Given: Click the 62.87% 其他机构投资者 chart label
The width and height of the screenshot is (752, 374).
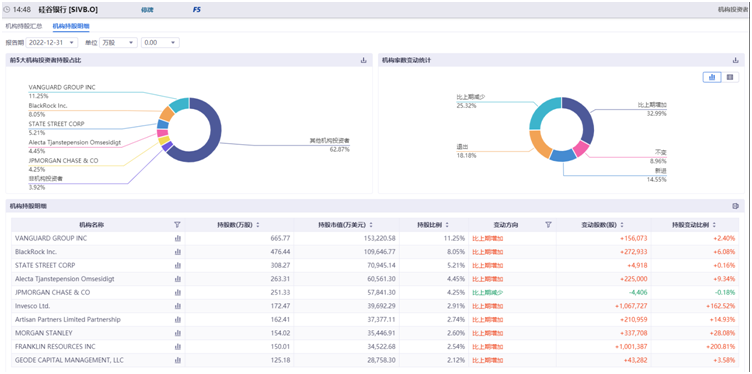Looking at the screenshot, I should (x=329, y=145).
